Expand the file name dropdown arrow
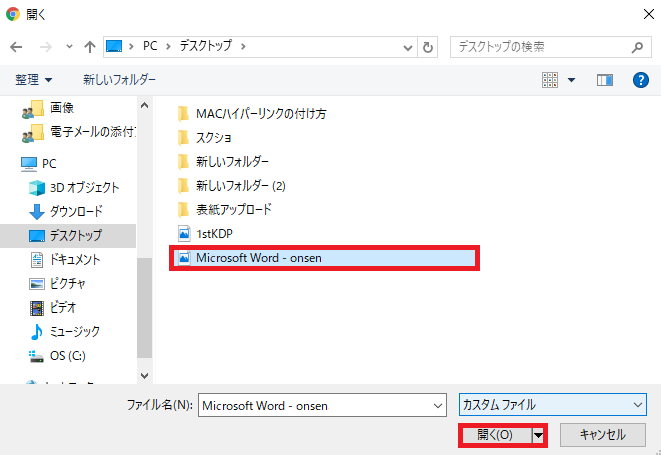661x455 pixels. (438, 406)
